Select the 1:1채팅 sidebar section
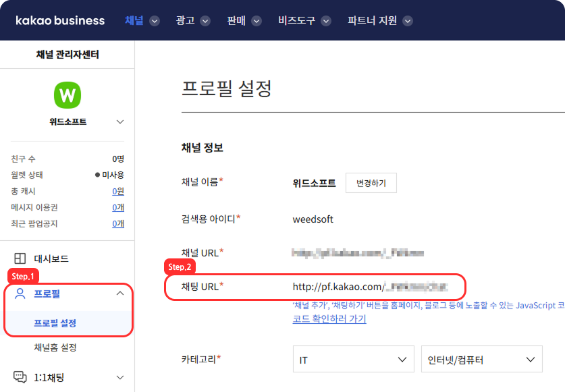Viewport: 565px width, 392px height. click(x=49, y=378)
